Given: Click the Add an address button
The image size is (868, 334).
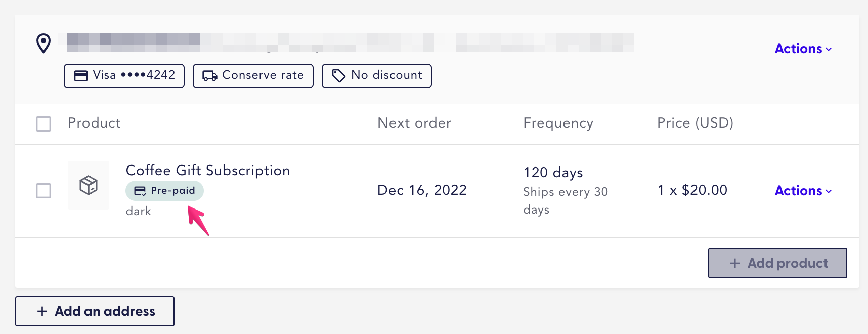Looking at the screenshot, I should (x=95, y=311).
